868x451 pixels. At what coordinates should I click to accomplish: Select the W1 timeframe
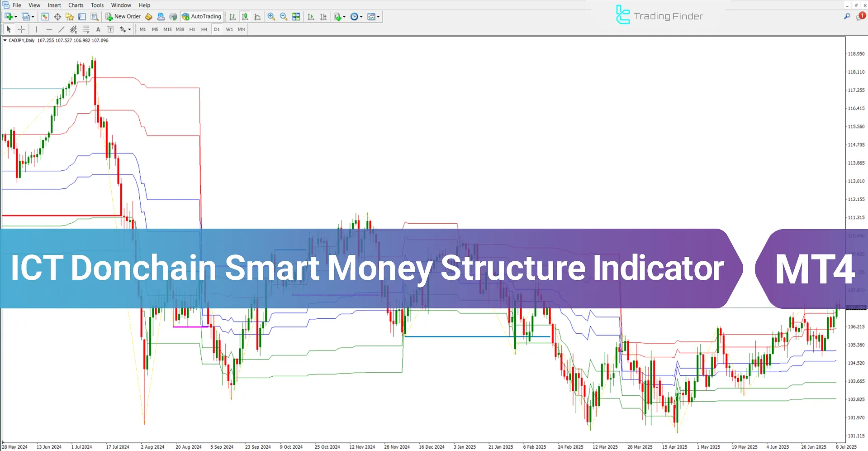click(229, 29)
